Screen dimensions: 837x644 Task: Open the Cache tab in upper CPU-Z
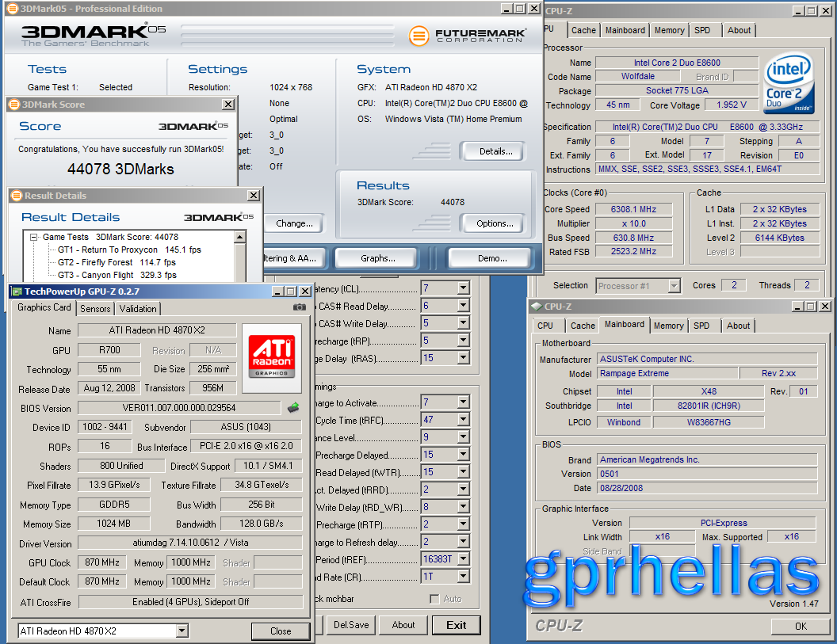tap(583, 30)
